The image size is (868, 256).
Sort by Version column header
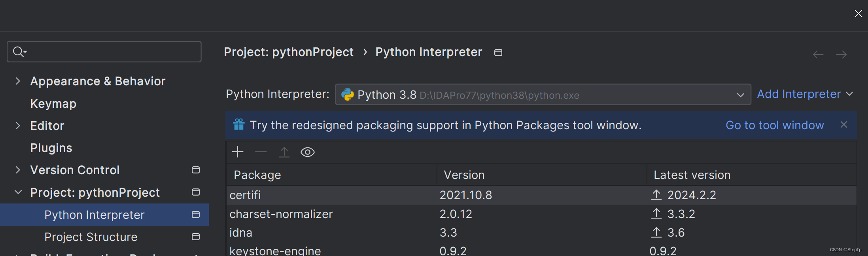[x=542, y=175]
